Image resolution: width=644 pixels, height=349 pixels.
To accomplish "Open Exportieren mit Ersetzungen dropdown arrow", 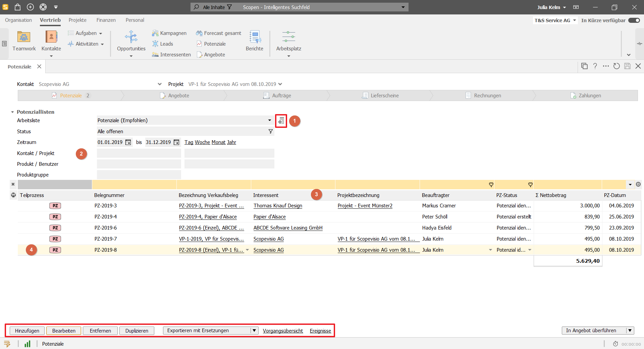I will click(255, 331).
